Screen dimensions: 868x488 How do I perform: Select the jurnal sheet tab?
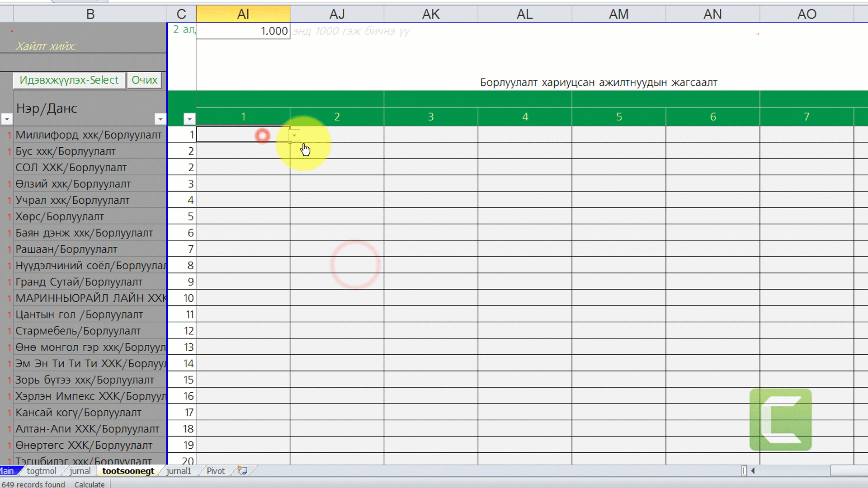pyautogui.click(x=80, y=471)
